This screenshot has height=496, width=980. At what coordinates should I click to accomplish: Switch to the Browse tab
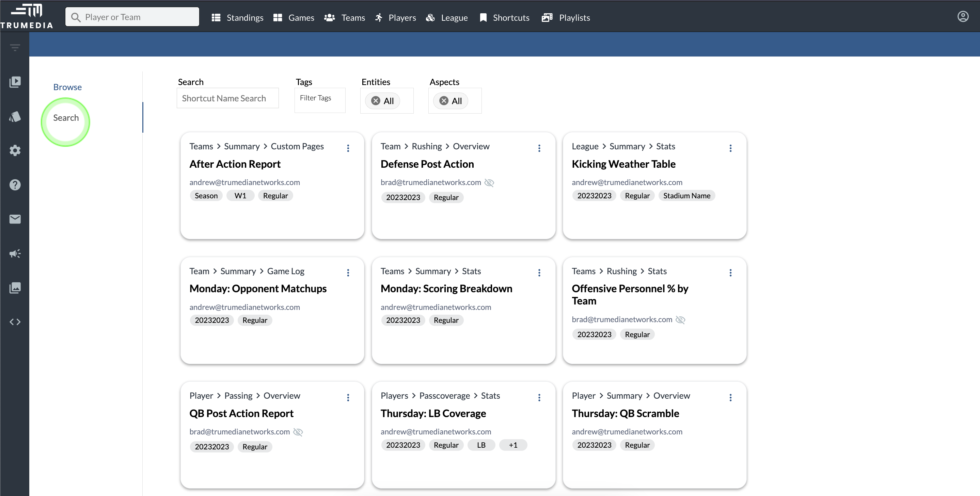point(67,87)
